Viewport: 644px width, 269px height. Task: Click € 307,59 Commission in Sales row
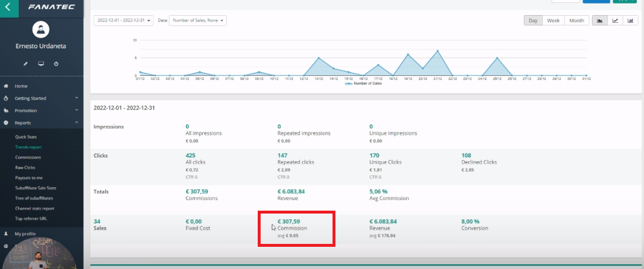tap(289, 221)
